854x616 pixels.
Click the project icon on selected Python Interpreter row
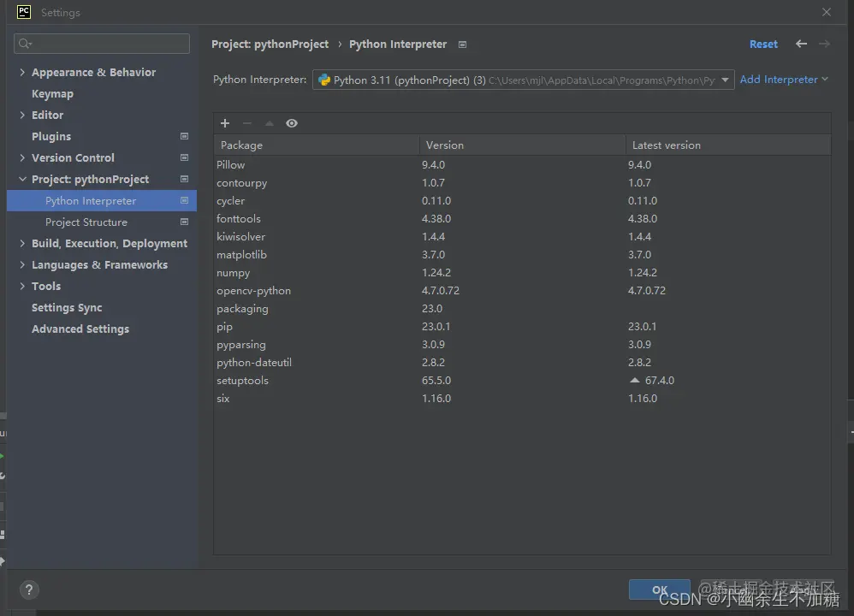pos(184,200)
